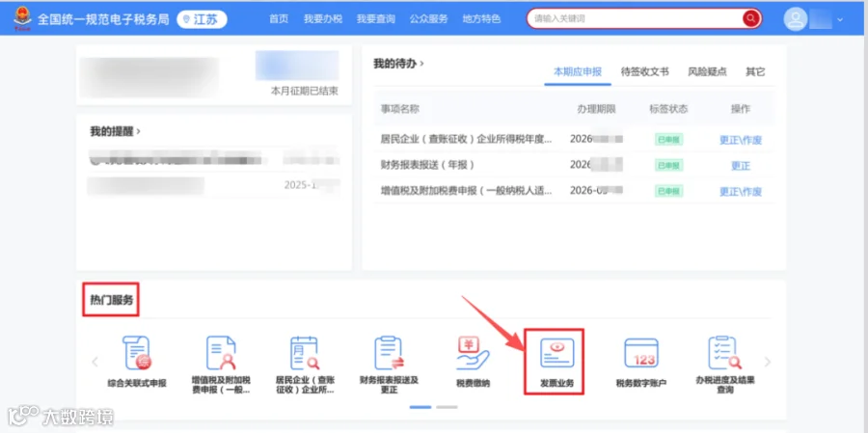Expand 我的提醒 section
This screenshot has height=433, width=868.
(115, 132)
